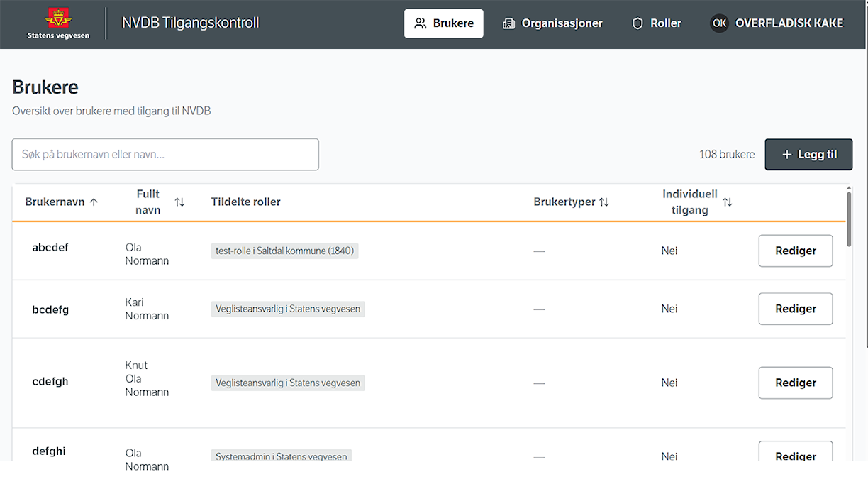This screenshot has width=868, height=489.
Task: Edit user cdefgh with the Rediger button
Action: (x=796, y=383)
